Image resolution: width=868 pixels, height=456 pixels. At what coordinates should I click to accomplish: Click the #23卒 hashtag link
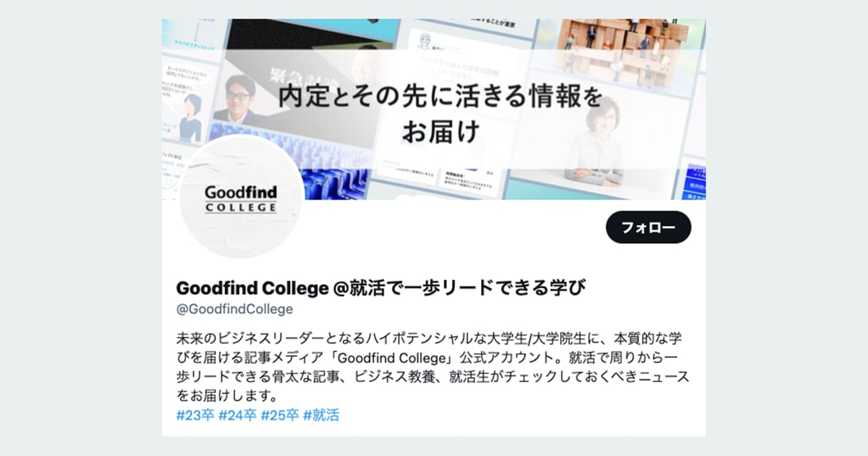tap(195, 415)
